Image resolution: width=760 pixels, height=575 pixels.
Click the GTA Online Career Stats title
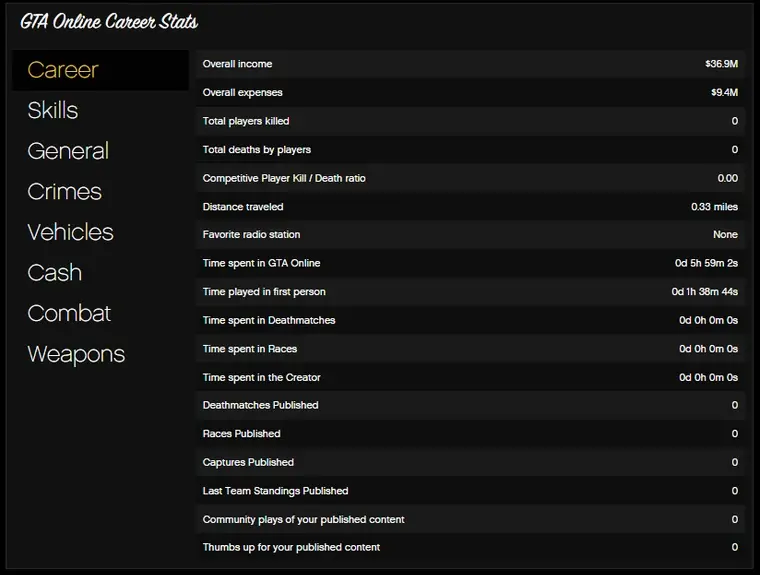[109, 21]
